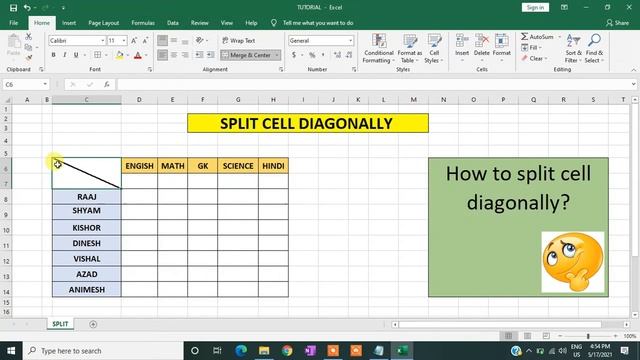This screenshot has height=360, width=640.
Task: Switch to the Page Layout tab
Action: 104,23
